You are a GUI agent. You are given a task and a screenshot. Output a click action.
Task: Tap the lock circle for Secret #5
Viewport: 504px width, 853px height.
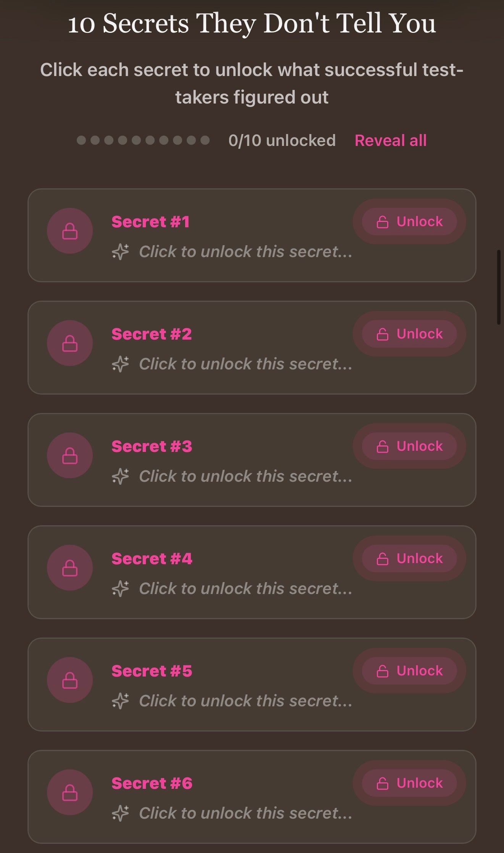pos(70,680)
